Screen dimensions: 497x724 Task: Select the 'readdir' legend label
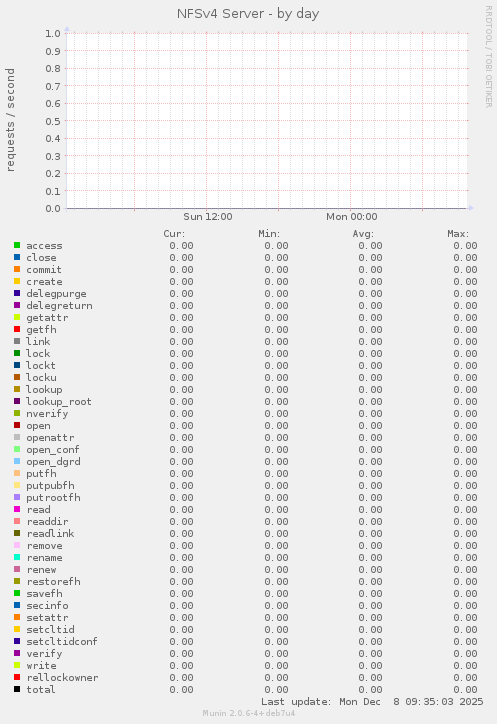click(48, 521)
